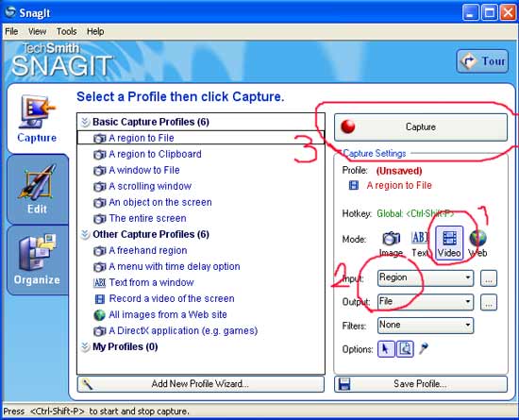This screenshot has height=420, width=519.
Task: Open Input properties ellipsis button
Action: 489,278
